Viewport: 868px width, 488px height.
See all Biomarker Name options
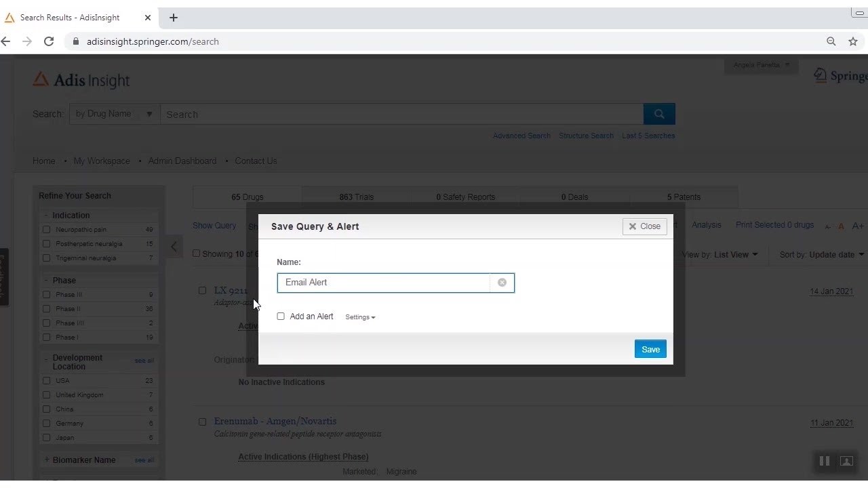(x=144, y=460)
